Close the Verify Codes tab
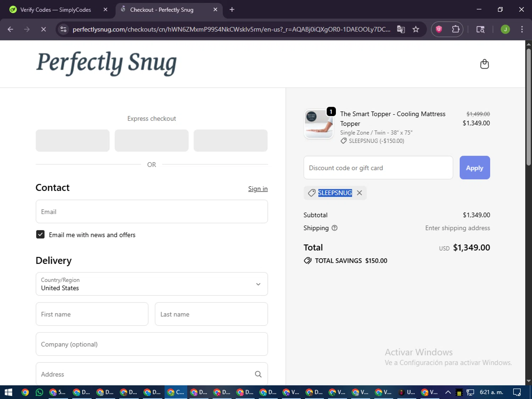 click(x=105, y=10)
